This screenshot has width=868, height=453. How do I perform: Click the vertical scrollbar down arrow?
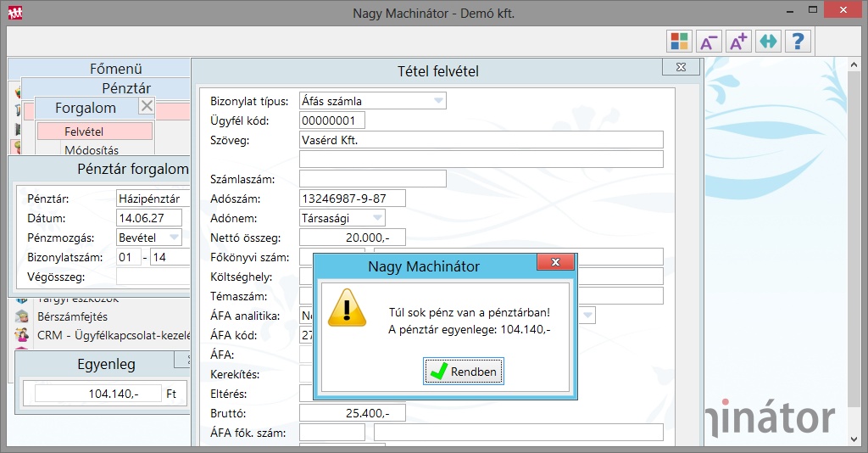click(x=854, y=439)
